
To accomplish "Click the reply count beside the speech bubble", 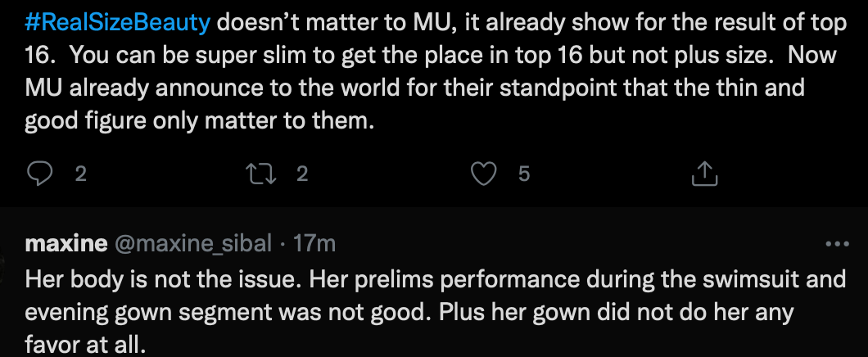I will (x=80, y=173).
